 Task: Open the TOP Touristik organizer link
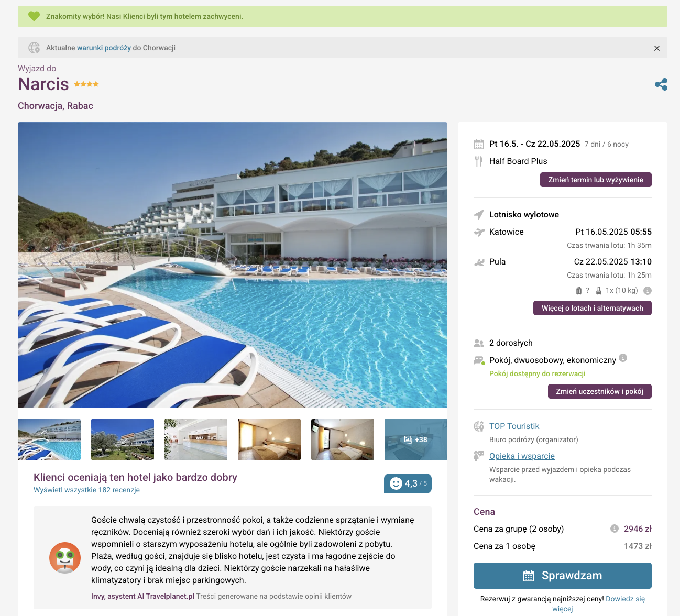514,426
